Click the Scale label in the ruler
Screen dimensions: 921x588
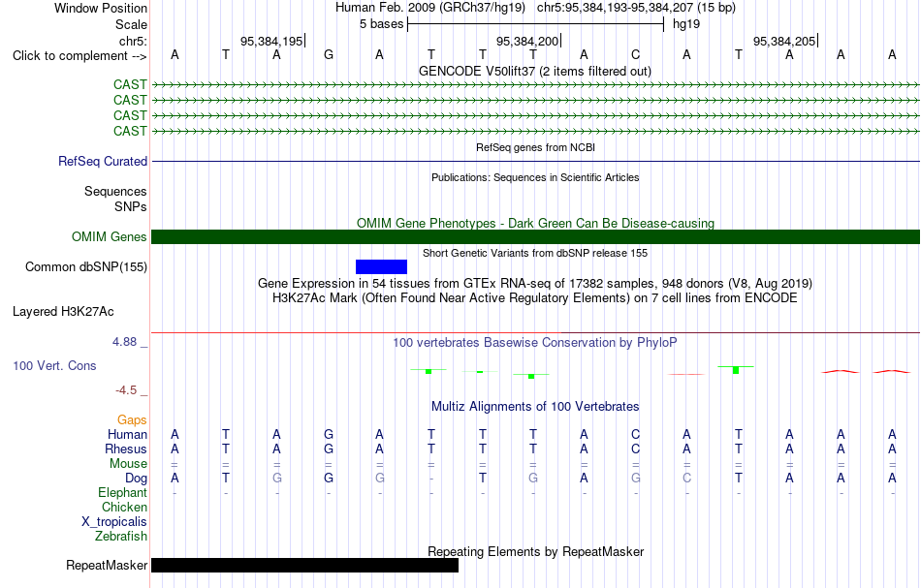[132, 24]
